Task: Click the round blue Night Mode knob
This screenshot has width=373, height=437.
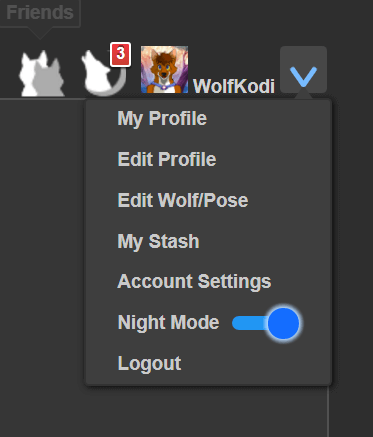Action: 283,323
